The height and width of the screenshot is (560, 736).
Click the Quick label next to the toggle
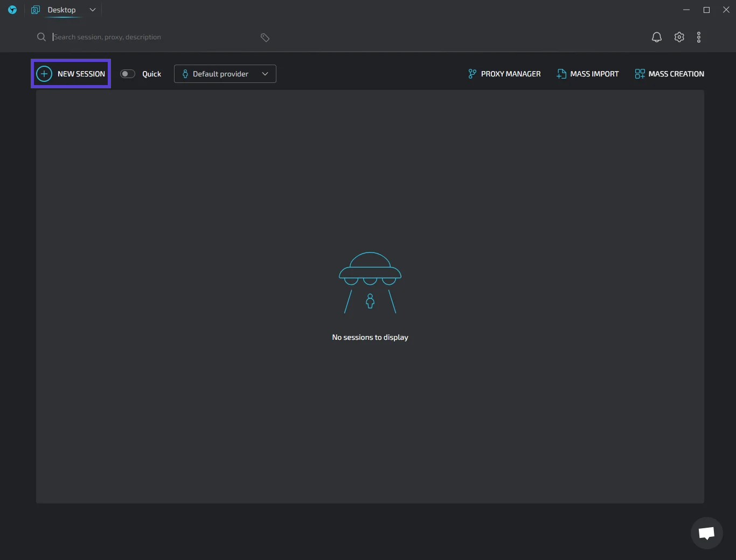tap(151, 74)
